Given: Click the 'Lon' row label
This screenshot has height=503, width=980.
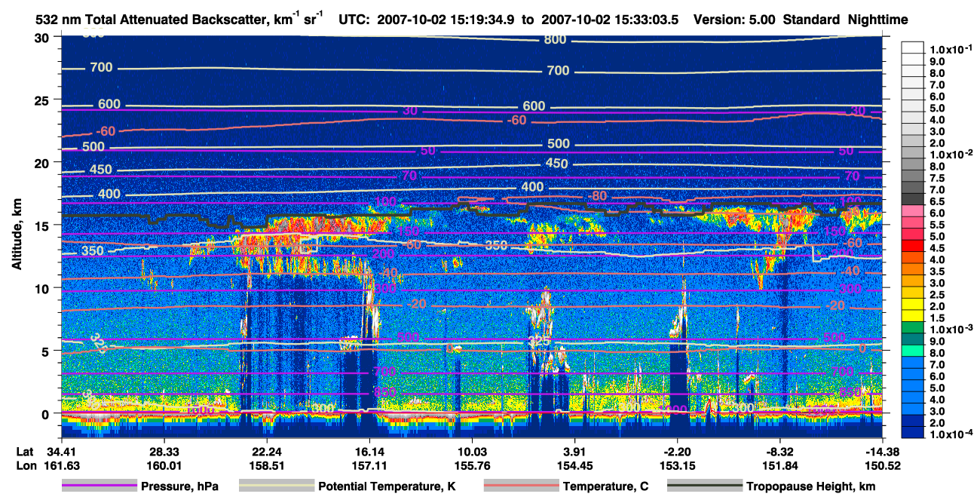Looking at the screenshot, I should click(x=26, y=465).
